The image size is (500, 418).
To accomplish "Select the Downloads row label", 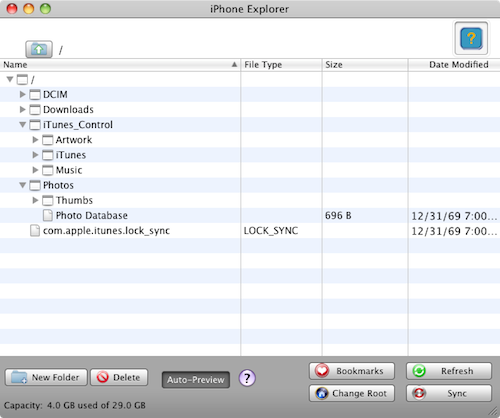I will tap(68, 110).
